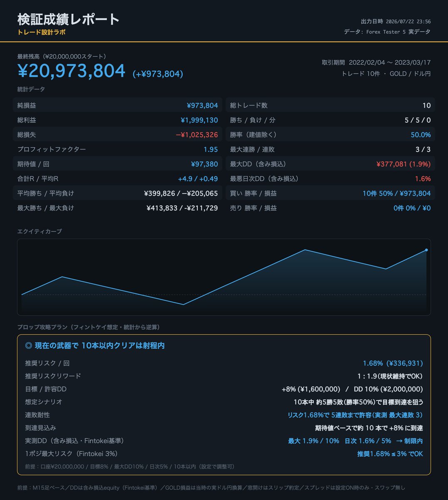Click the equity curve chart area
This screenshot has width=448, height=500.
(x=224, y=277)
